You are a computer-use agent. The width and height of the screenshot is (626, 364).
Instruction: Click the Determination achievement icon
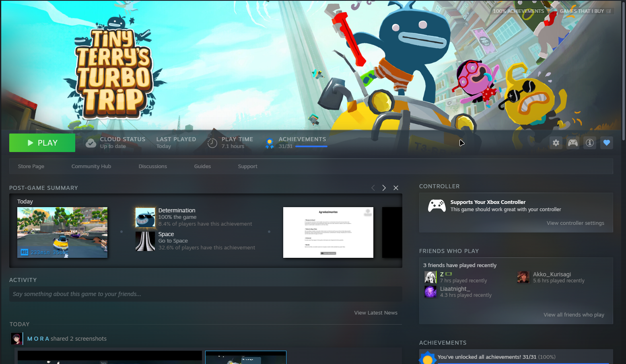coord(145,217)
